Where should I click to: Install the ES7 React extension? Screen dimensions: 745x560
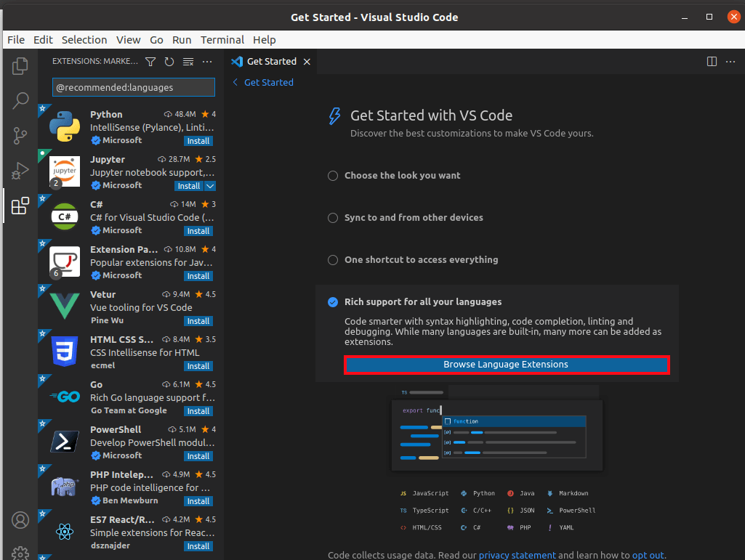pyautogui.click(x=198, y=547)
